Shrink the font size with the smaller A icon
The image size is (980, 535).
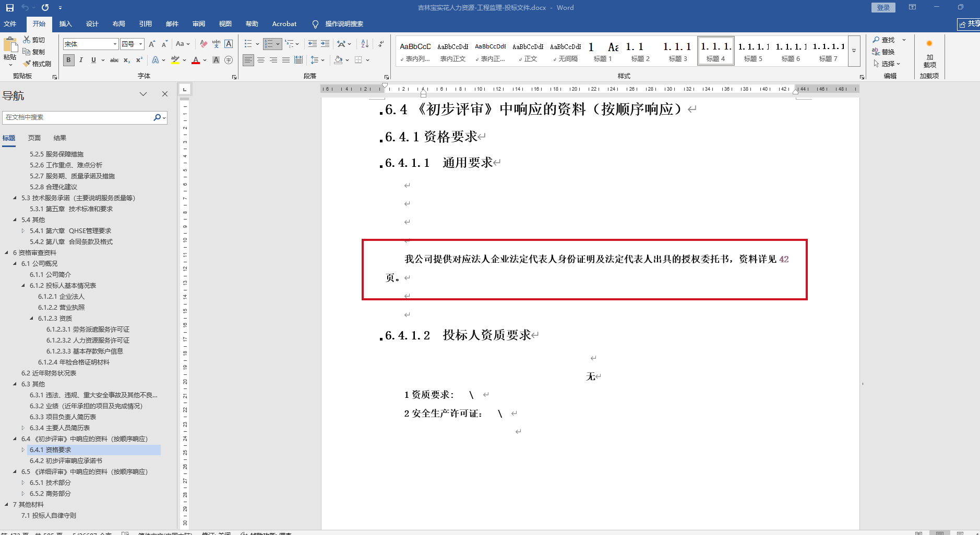164,44
